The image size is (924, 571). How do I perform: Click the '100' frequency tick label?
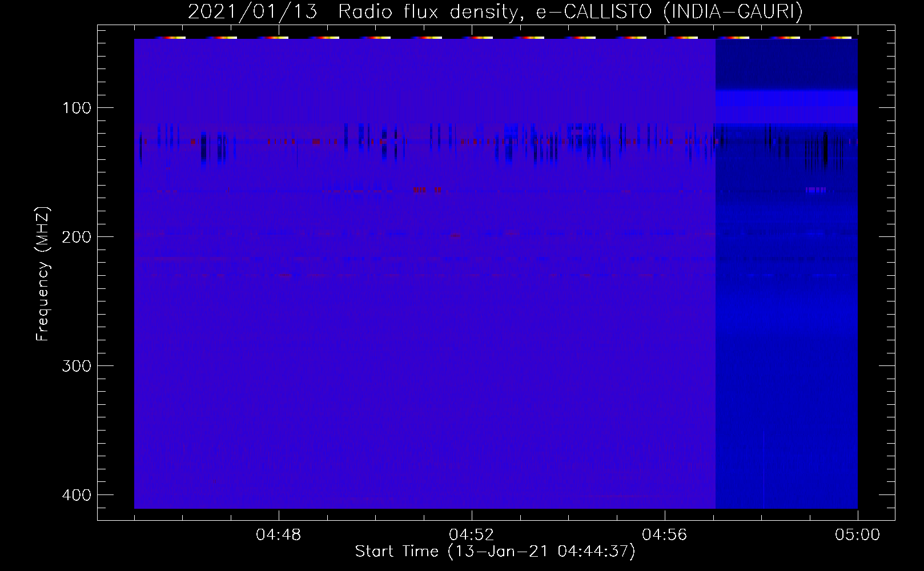click(x=76, y=108)
